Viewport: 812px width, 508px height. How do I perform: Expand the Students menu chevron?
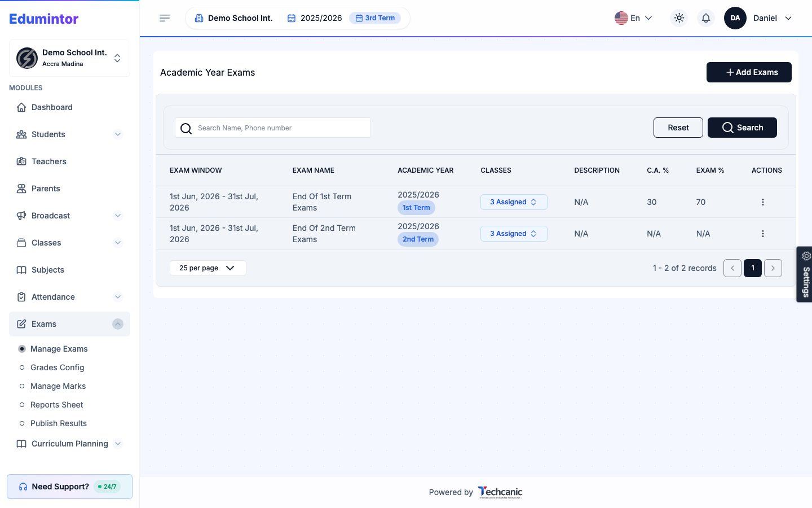118,134
